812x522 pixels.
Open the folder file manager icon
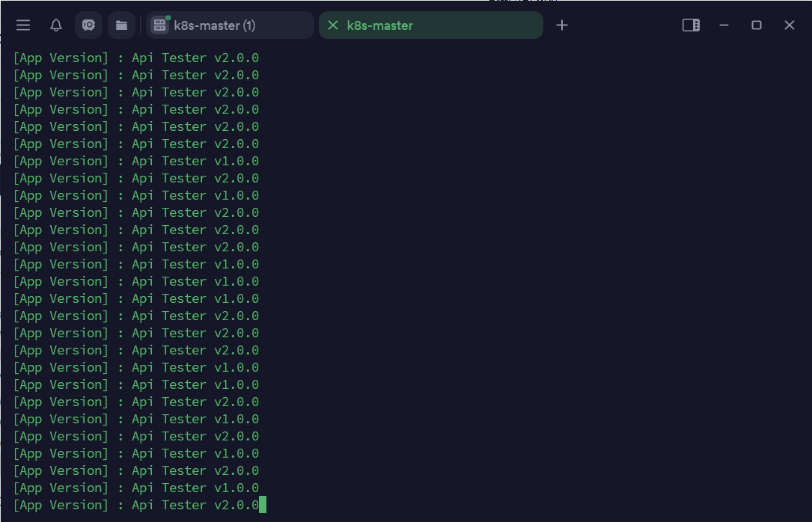coord(121,25)
